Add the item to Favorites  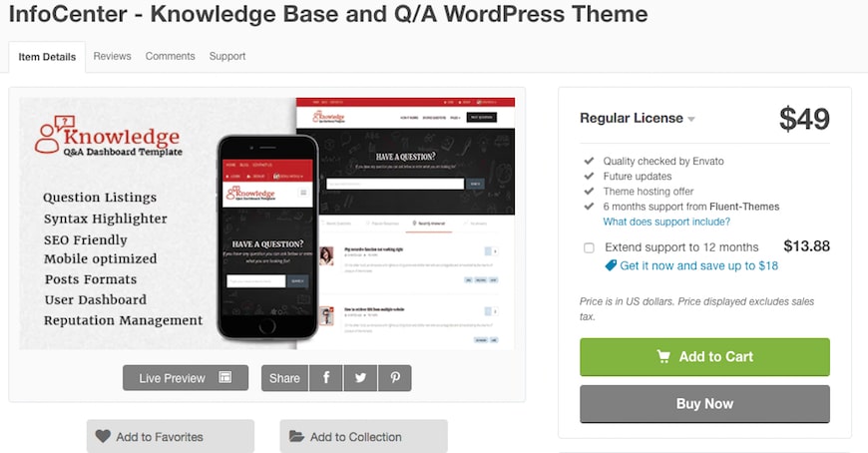click(x=171, y=436)
